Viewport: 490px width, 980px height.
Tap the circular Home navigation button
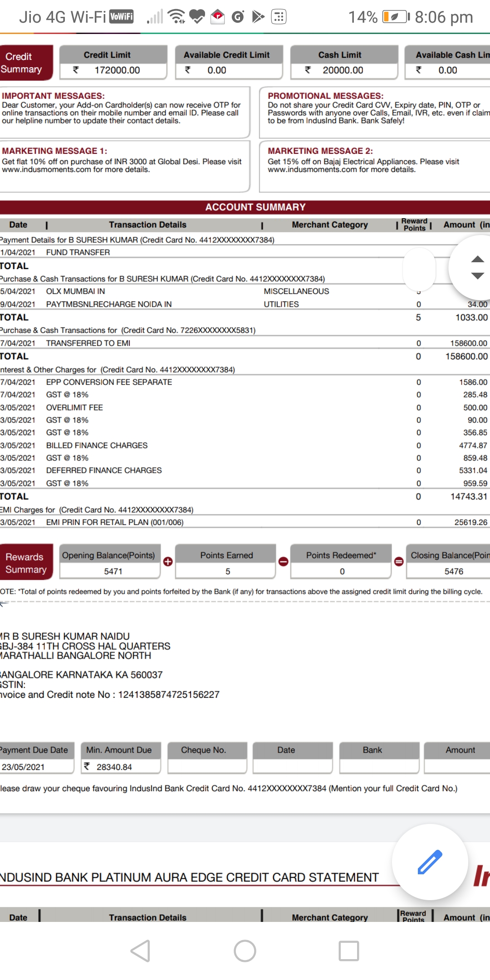tap(245, 951)
